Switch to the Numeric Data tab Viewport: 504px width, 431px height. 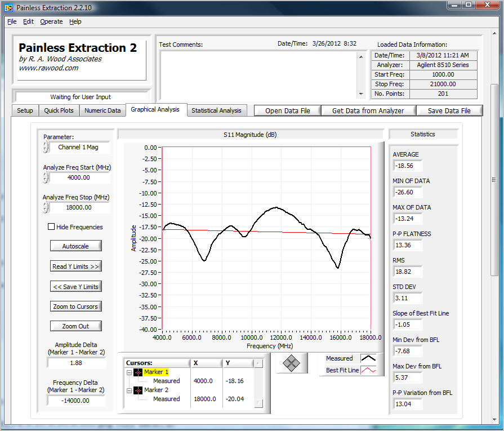(102, 110)
